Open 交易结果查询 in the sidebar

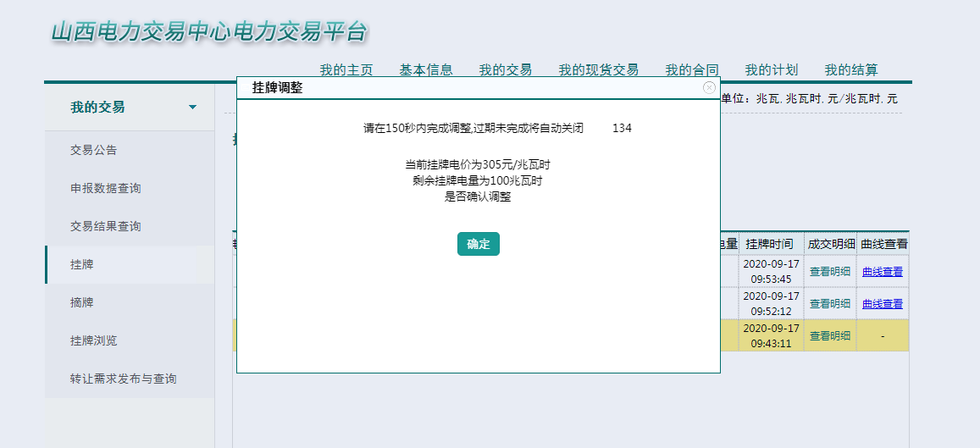tap(106, 226)
